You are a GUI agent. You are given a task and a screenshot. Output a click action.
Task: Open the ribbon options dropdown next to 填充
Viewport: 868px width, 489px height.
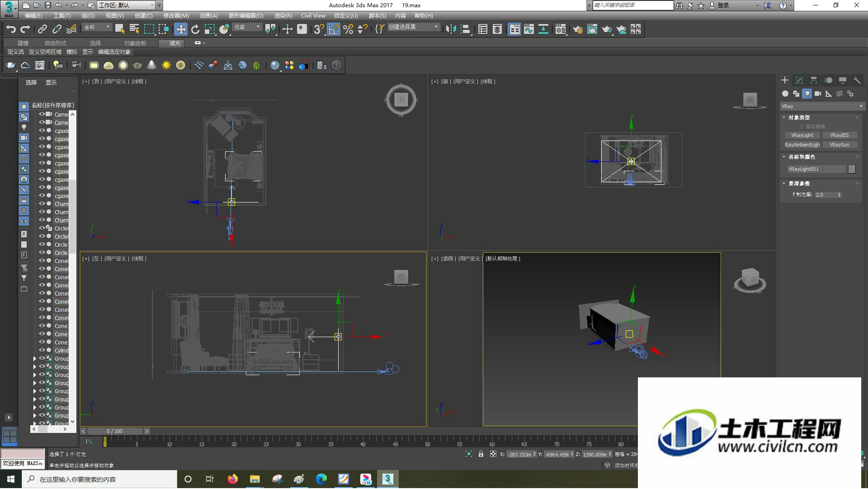point(199,43)
